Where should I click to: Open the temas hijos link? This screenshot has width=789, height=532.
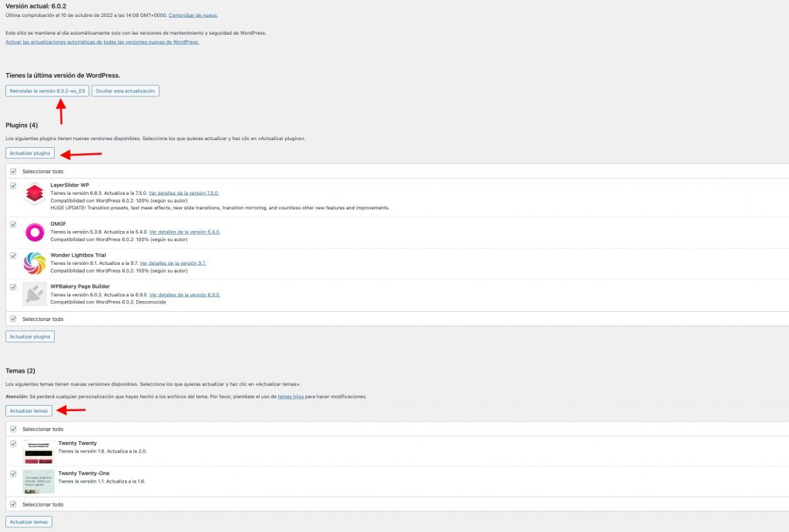pos(290,396)
